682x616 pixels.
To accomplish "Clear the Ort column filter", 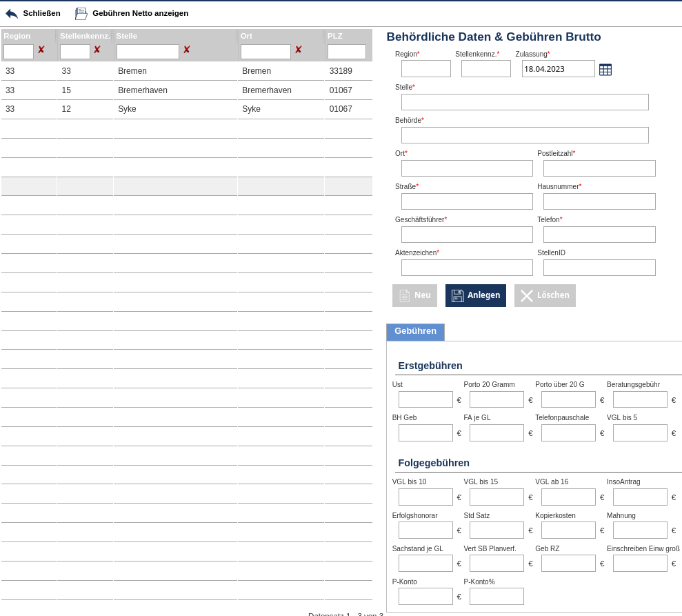I will click(x=299, y=50).
